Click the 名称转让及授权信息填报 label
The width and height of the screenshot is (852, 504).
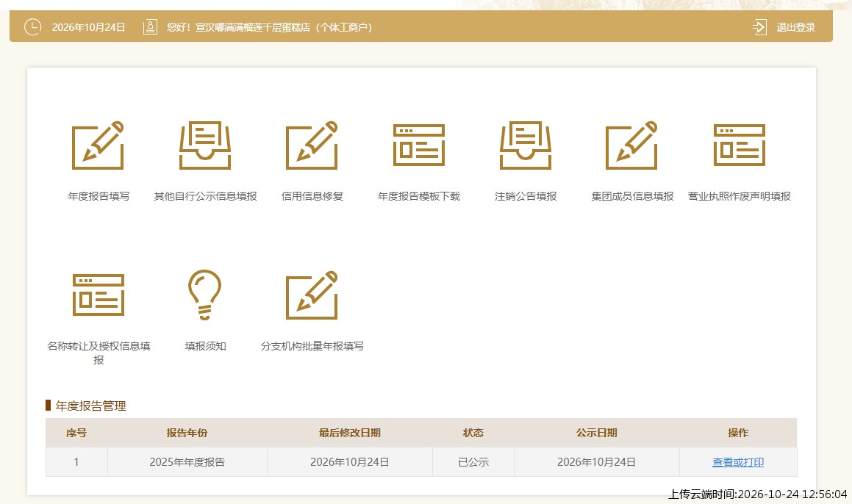point(99,353)
